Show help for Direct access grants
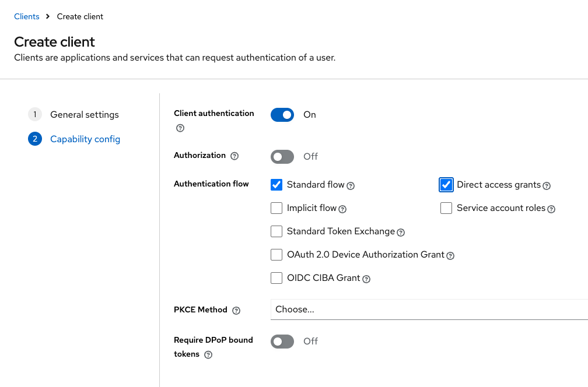This screenshot has height=387, width=588. click(x=547, y=186)
